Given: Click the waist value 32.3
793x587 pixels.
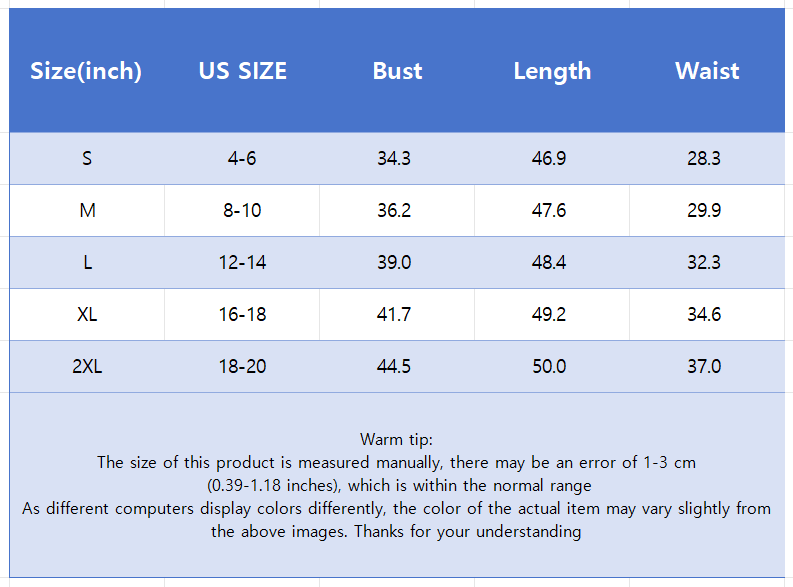Looking at the screenshot, I should click(704, 262).
